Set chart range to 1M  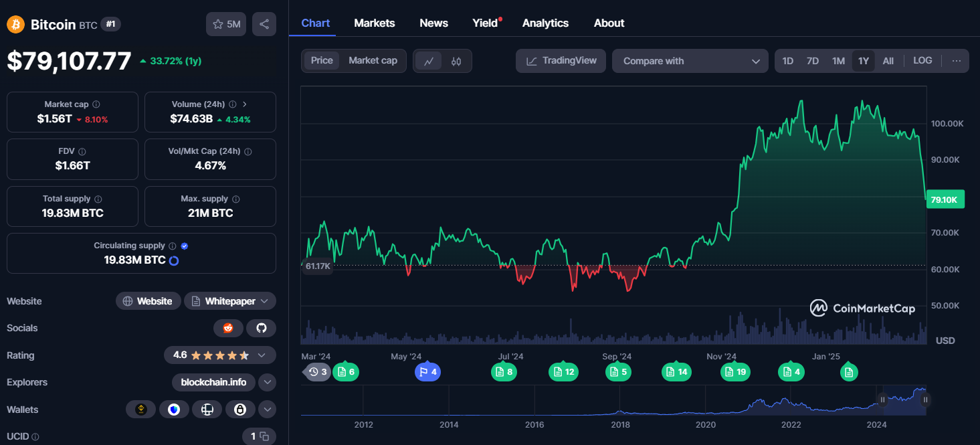pyautogui.click(x=838, y=61)
